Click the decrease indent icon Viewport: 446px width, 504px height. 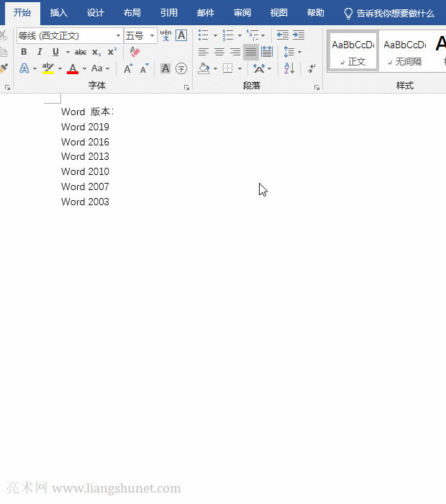[x=282, y=35]
